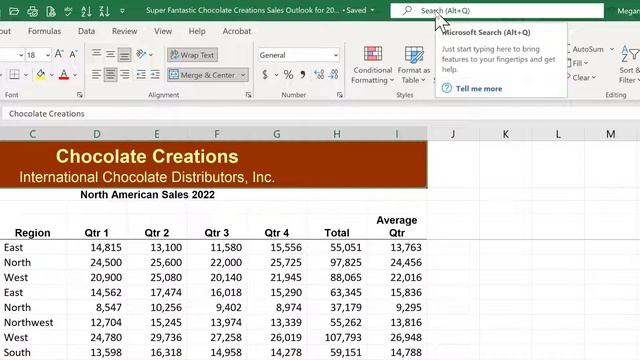Apply Comma Style format
Screen dimensions: 640x360
tap(303, 75)
